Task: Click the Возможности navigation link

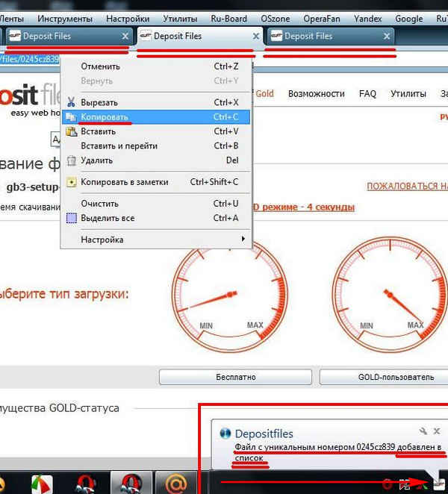Action: point(316,94)
